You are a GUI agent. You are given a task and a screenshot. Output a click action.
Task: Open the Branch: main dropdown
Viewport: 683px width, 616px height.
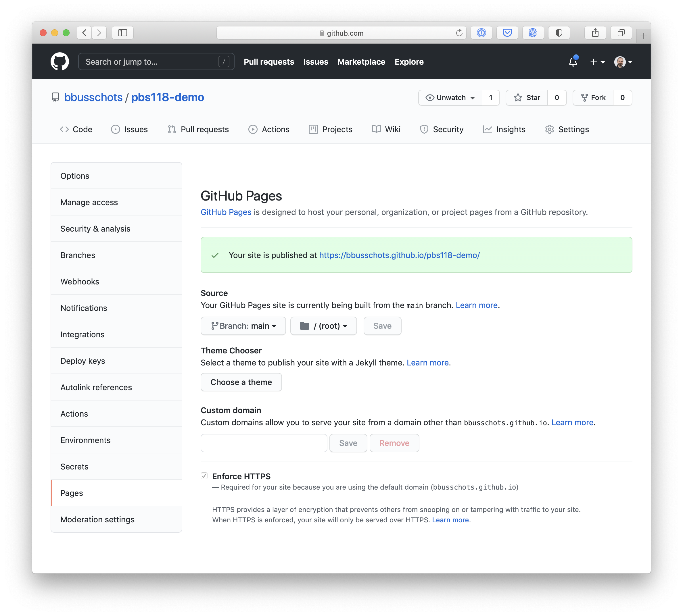pos(243,326)
